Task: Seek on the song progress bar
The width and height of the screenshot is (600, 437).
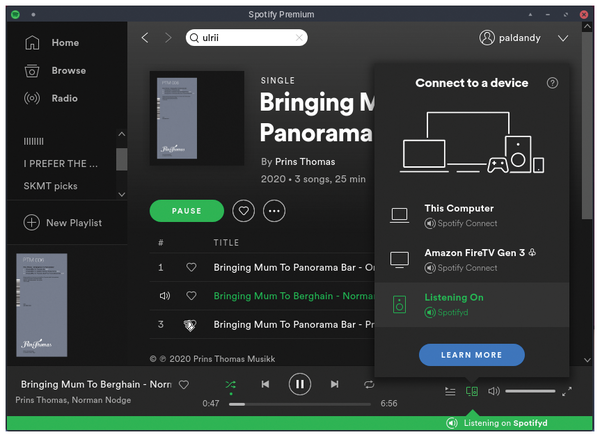Action: point(300,404)
